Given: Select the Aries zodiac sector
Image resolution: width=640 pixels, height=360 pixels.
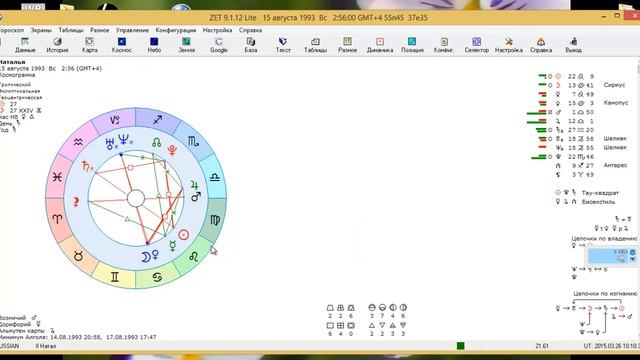Looking at the screenshot, I should tap(57, 219).
